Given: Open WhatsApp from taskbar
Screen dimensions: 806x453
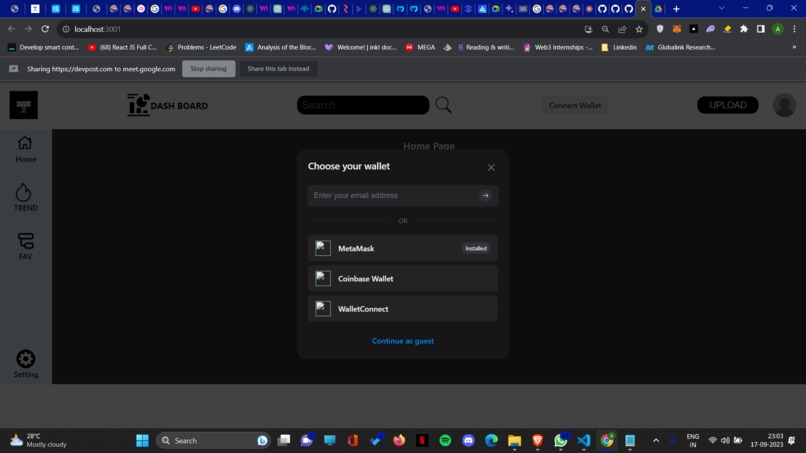Looking at the screenshot, I should pos(561,441).
